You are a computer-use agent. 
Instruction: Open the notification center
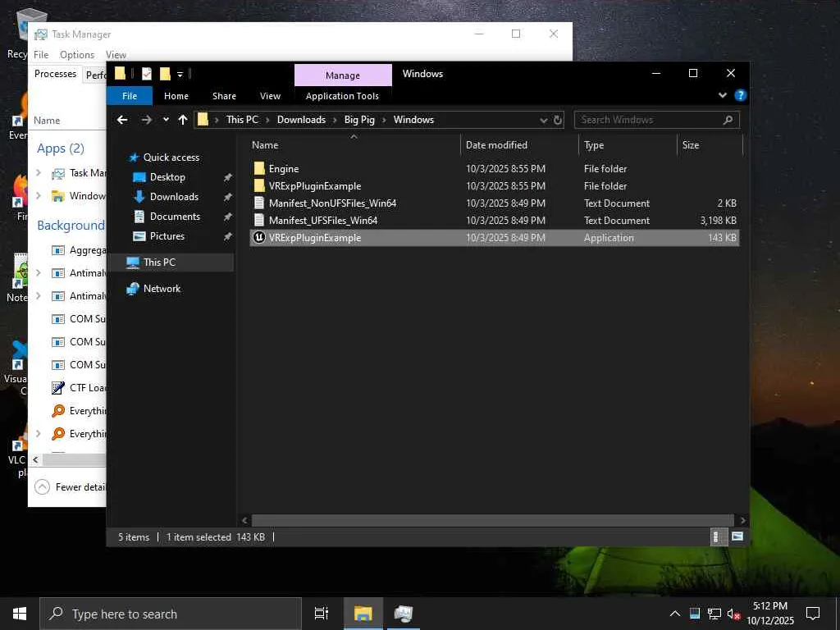[813, 614]
